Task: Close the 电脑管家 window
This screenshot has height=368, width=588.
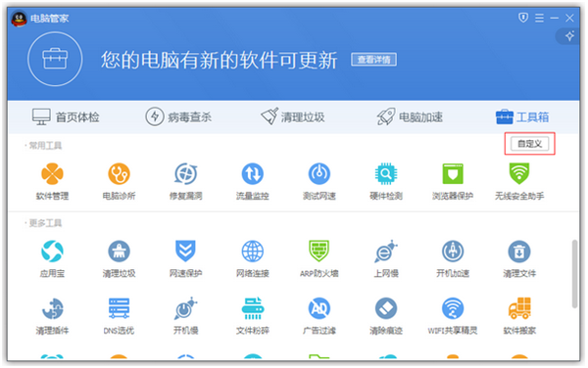Action: (x=569, y=18)
